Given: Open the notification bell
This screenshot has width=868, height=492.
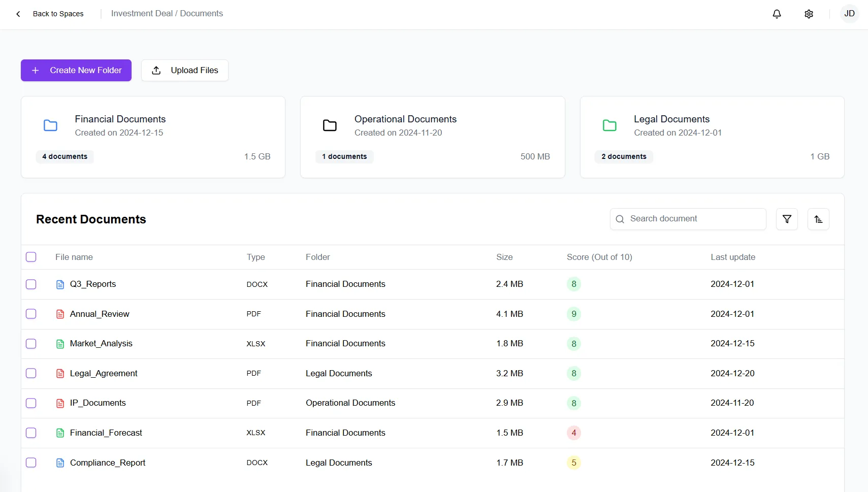Looking at the screenshot, I should coord(777,14).
